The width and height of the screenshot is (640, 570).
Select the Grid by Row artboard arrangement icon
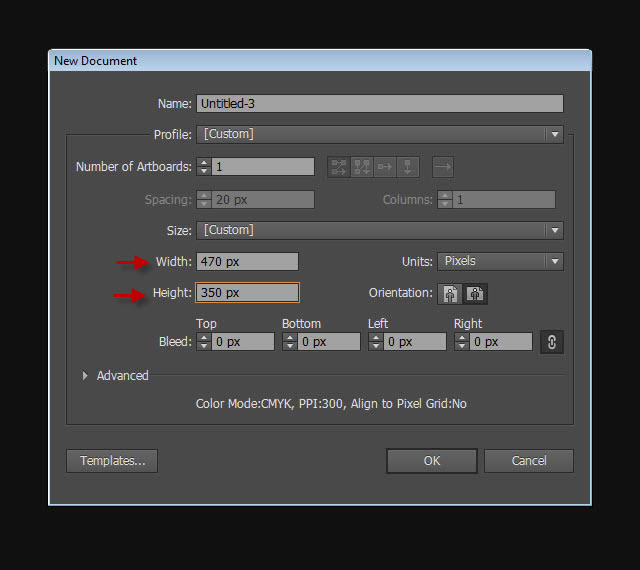[x=339, y=167]
